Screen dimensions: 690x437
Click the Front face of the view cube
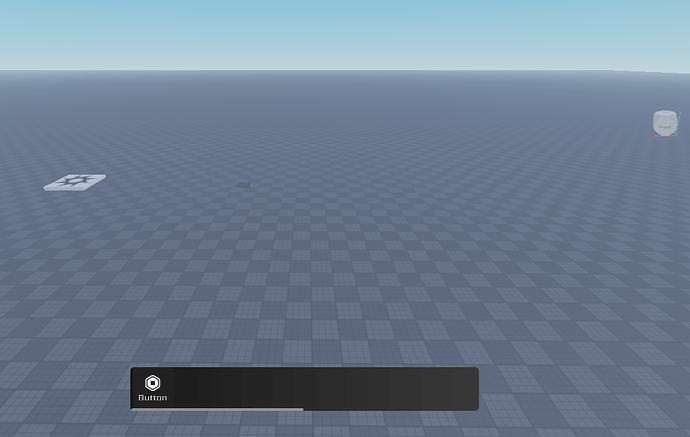click(664, 126)
